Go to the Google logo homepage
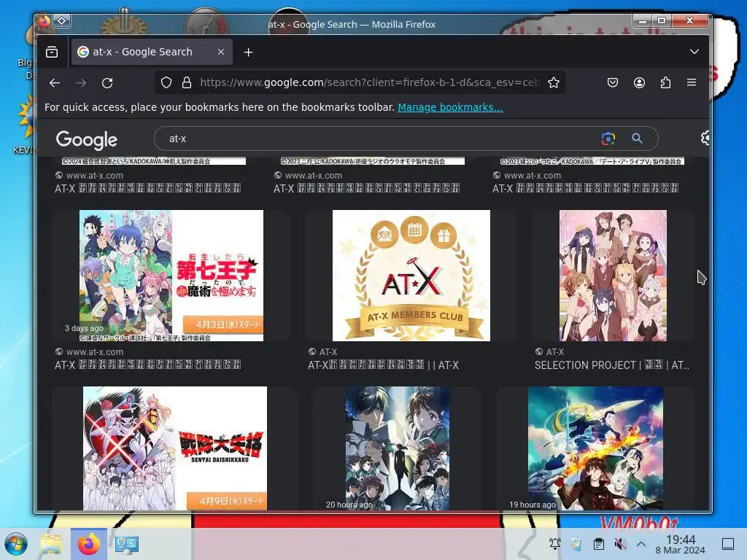 (x=86, y=139)
